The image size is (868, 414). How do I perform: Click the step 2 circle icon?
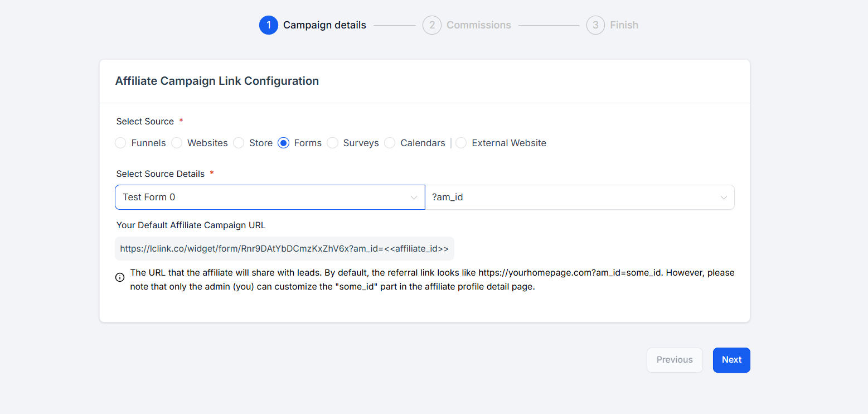[431, 25]
